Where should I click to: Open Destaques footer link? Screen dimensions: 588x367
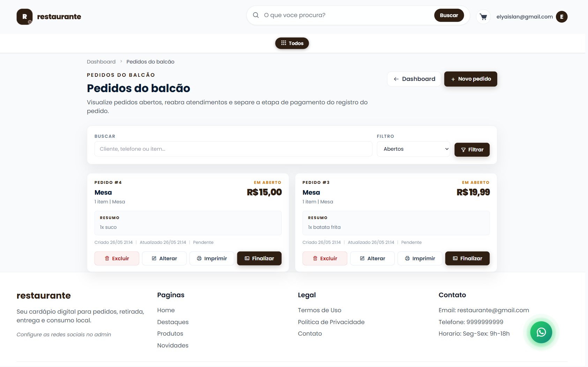tap(173, 322)
